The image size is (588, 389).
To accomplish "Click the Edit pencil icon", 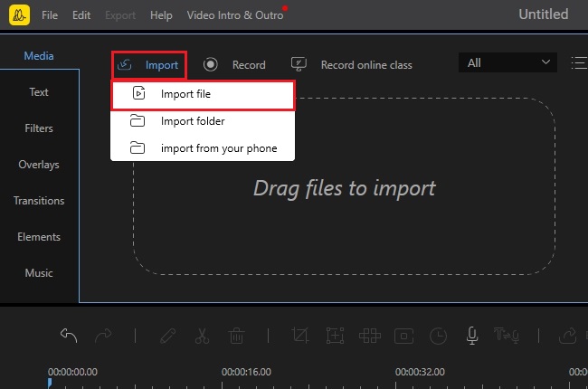I will tap(167, 336).
